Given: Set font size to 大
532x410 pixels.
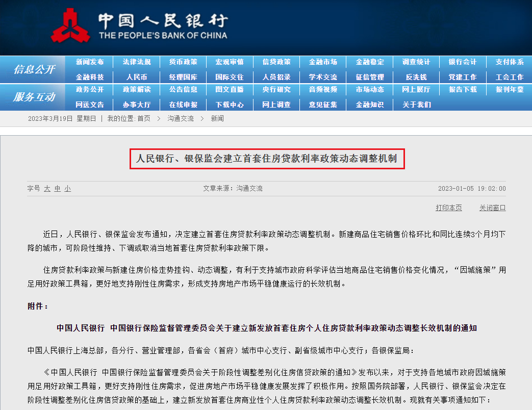Looking at the screenshot, I should 47,188.
